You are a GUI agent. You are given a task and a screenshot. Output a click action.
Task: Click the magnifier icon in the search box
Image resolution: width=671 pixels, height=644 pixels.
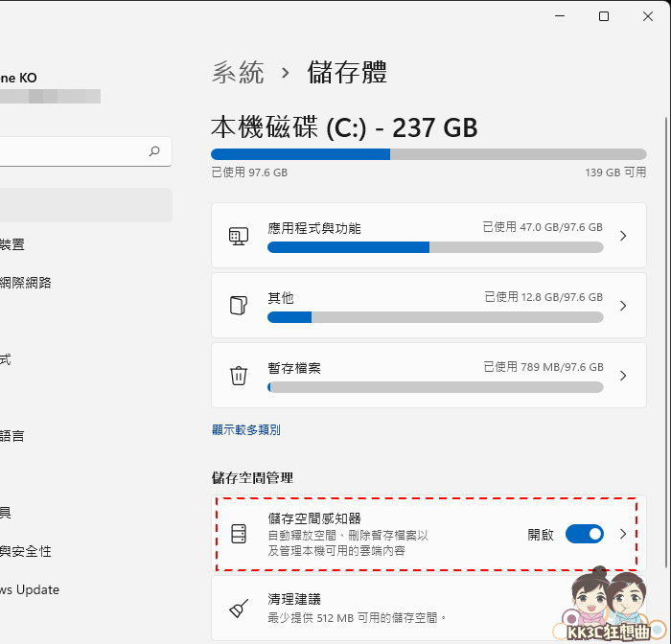[x=154, y=151]
